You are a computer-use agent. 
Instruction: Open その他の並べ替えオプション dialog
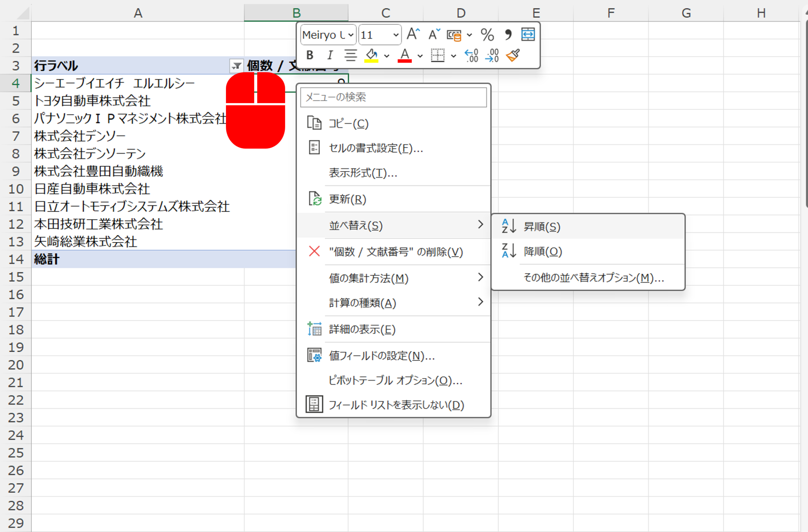[593, 278]
